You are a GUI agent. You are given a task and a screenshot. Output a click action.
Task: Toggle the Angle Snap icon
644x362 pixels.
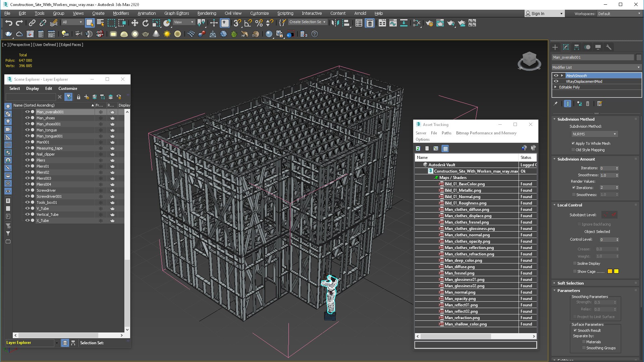pos(248,23)
